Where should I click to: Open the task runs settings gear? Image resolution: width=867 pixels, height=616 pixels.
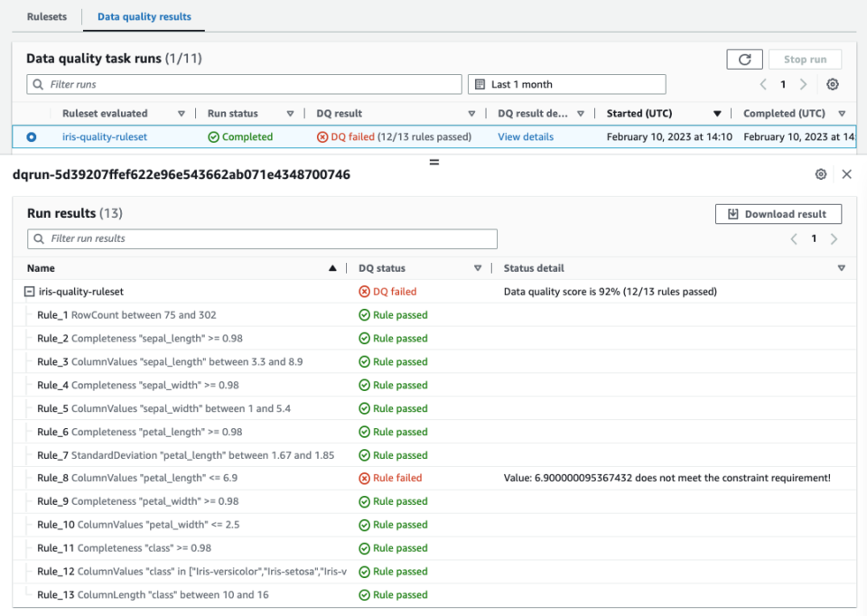tap(833, 84)
